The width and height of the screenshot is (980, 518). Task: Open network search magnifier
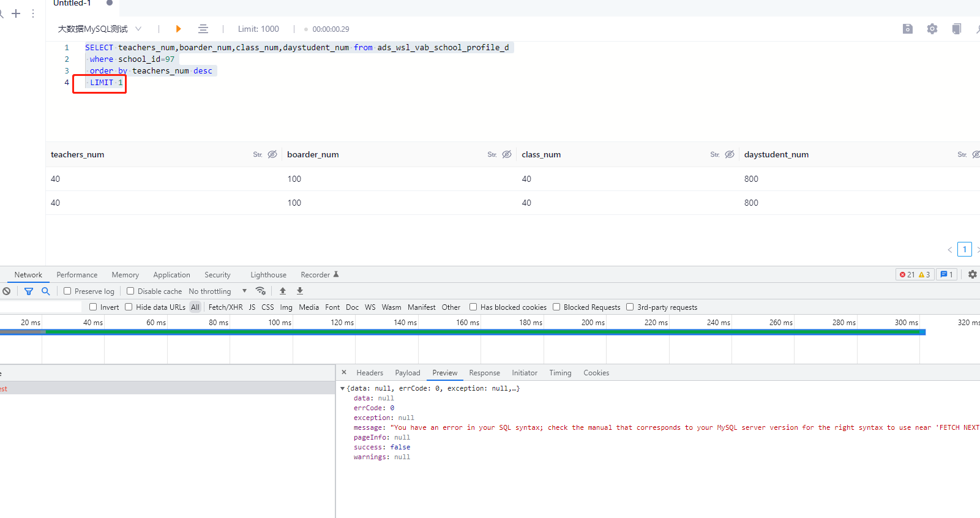click(x=45, y=291)
